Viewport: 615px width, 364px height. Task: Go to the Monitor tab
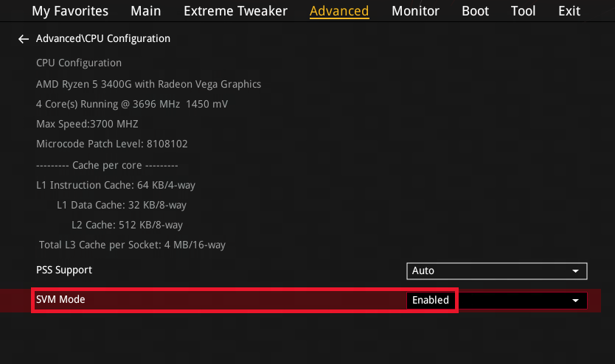tap(415, 11)
